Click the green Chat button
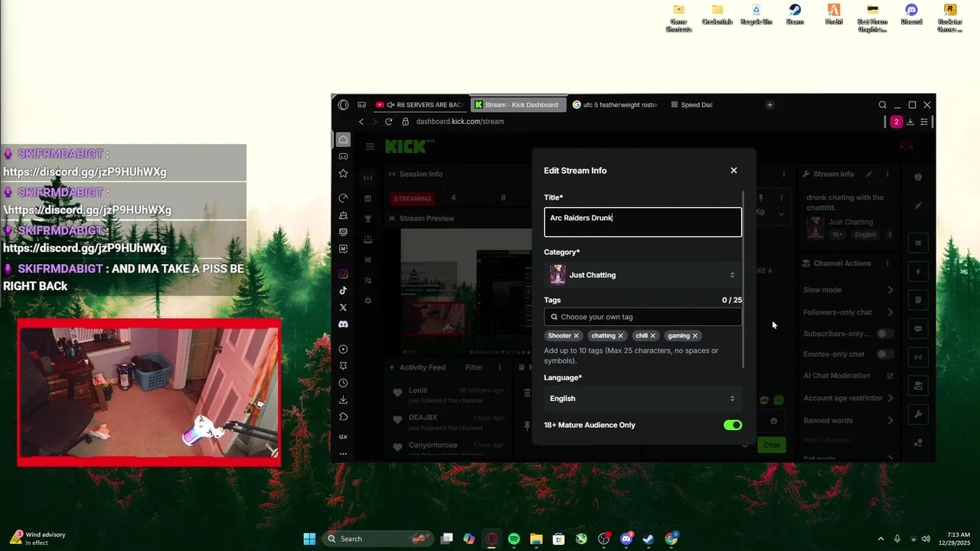The width and height of the screenshot is (980, 551). coord(772,445)
